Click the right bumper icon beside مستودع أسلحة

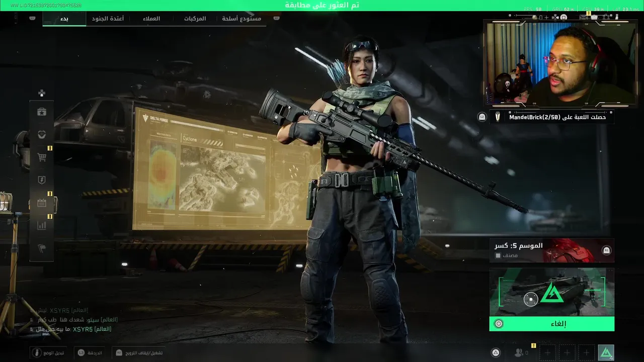click(276, 18)
